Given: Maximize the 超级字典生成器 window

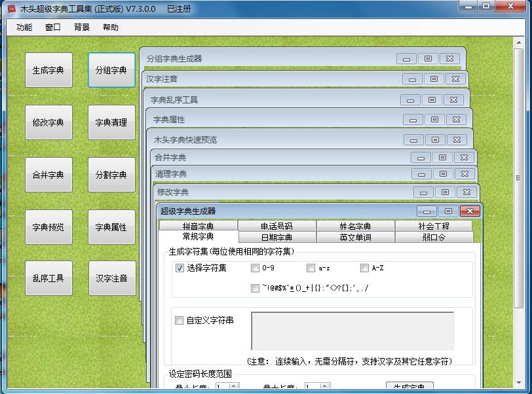Looking at the screenshot, I should (x=448, y=211).
